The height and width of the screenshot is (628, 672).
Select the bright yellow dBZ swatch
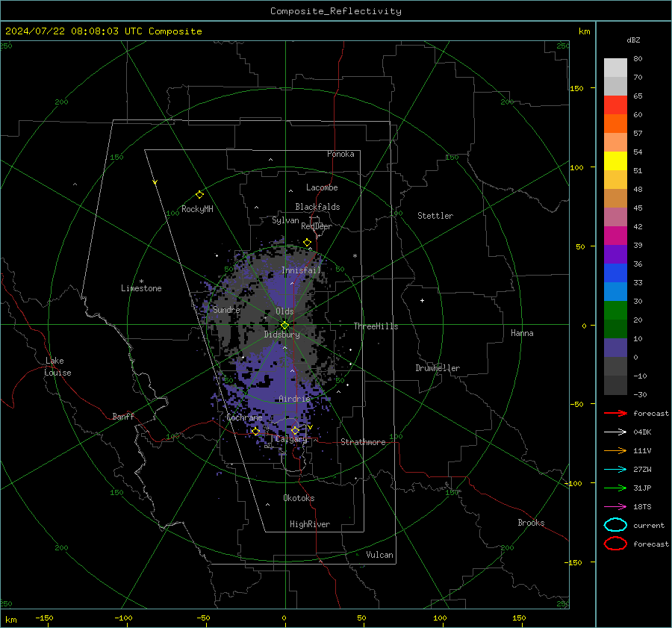point(615,161)
